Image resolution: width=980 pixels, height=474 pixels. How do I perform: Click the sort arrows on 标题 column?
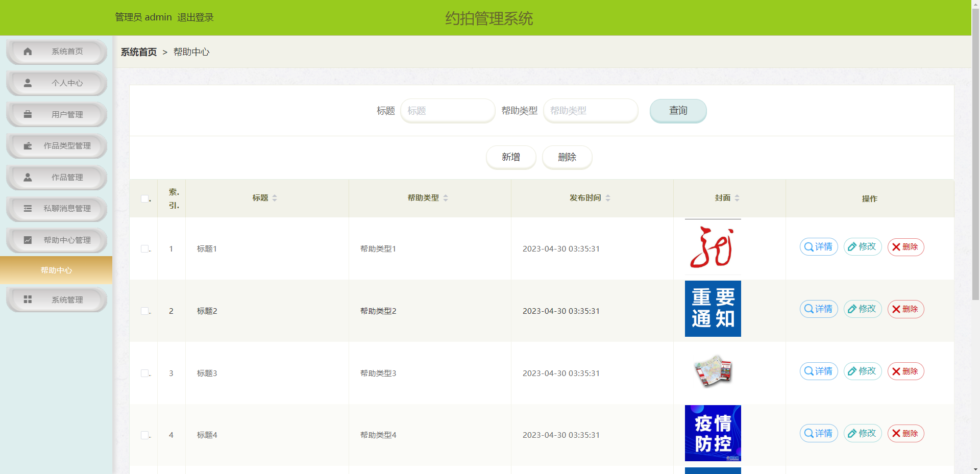point(275,198)
